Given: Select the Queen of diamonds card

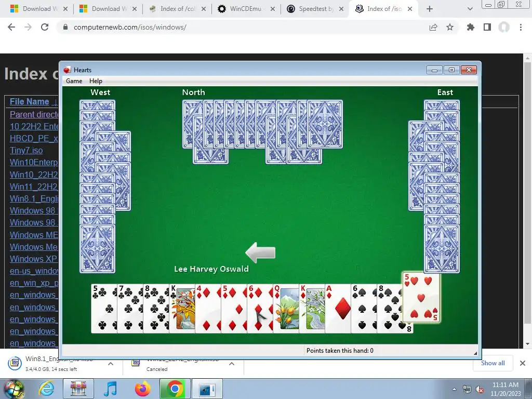Looking at the screenshot, I should [x=286, y=309].
